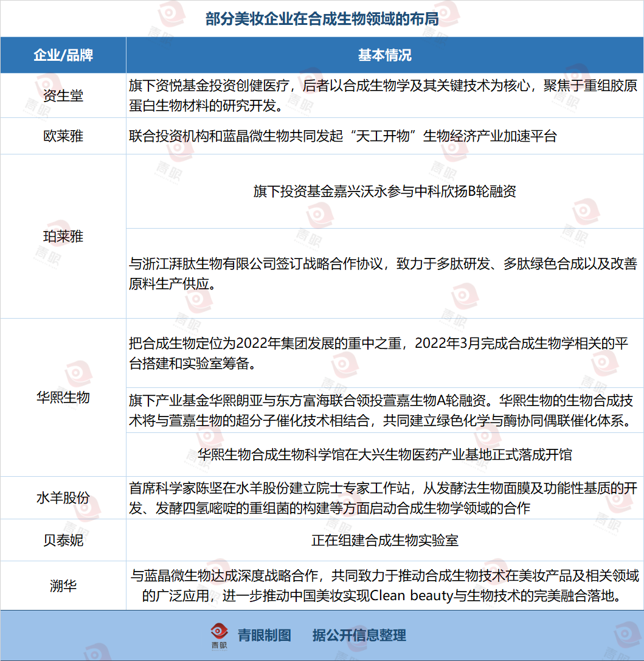Select the 珀莱雅 brand cell

tap(63, 237)
